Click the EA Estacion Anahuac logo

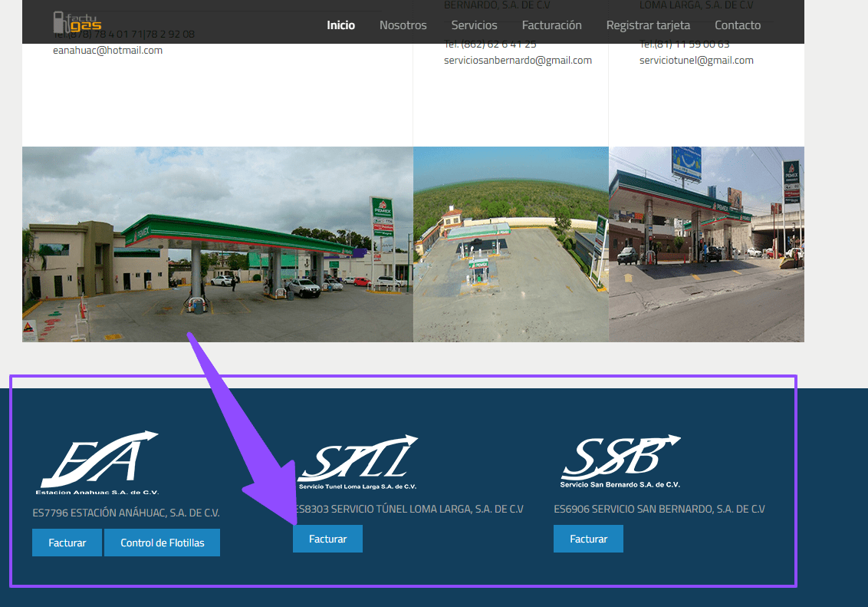tap(98, 463)
